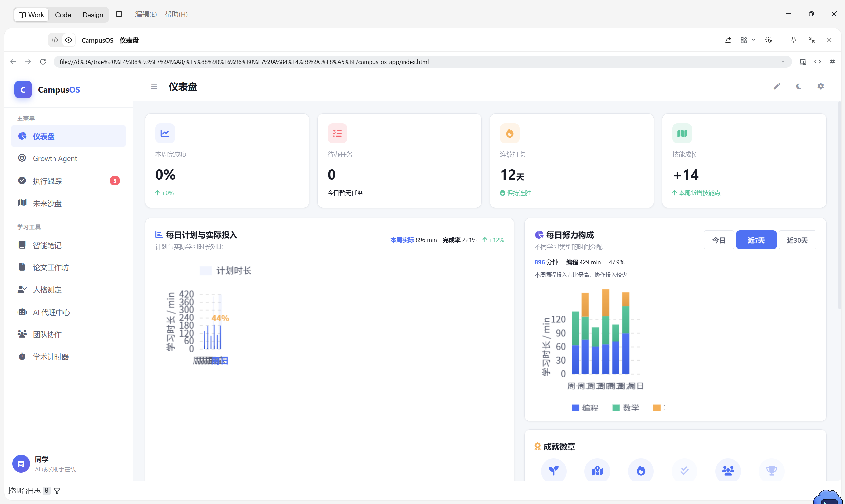Open the grid layout dropdown arrow
The width and height of the screenshot is (845, 504).
tap(753, 40)
